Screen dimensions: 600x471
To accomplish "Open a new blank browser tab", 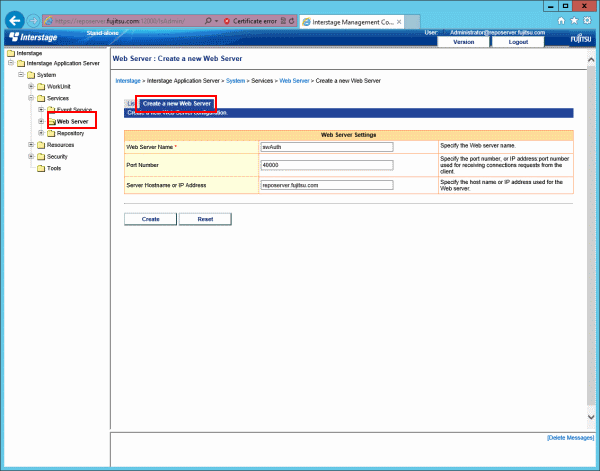I will click(x=412, y=22).
